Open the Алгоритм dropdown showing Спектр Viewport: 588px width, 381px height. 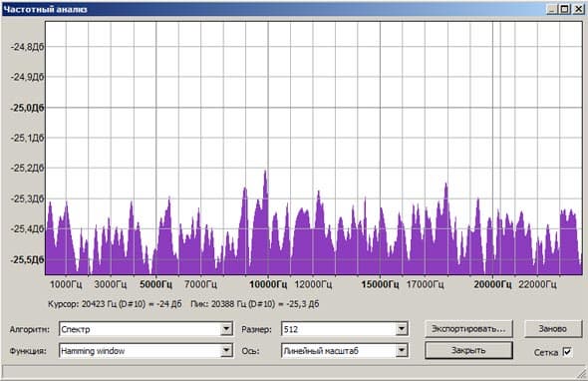(x=146, y=329)
